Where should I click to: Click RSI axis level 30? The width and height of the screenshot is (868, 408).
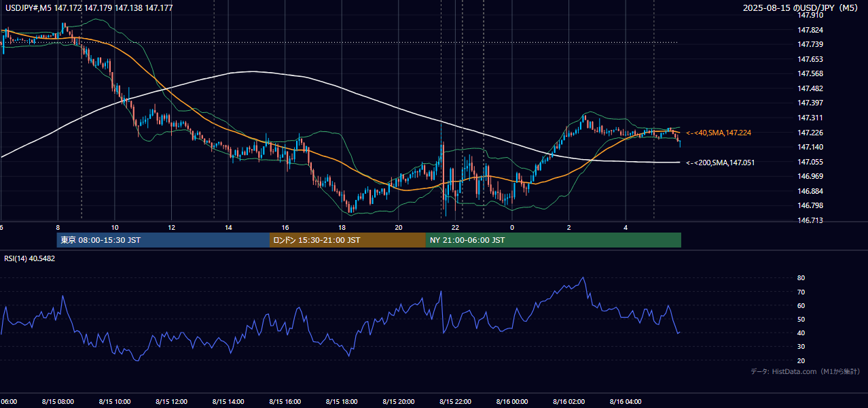click(801, 347)
